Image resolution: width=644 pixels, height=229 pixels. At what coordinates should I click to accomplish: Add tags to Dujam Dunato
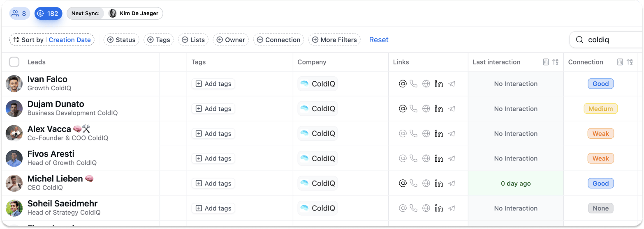213,109
